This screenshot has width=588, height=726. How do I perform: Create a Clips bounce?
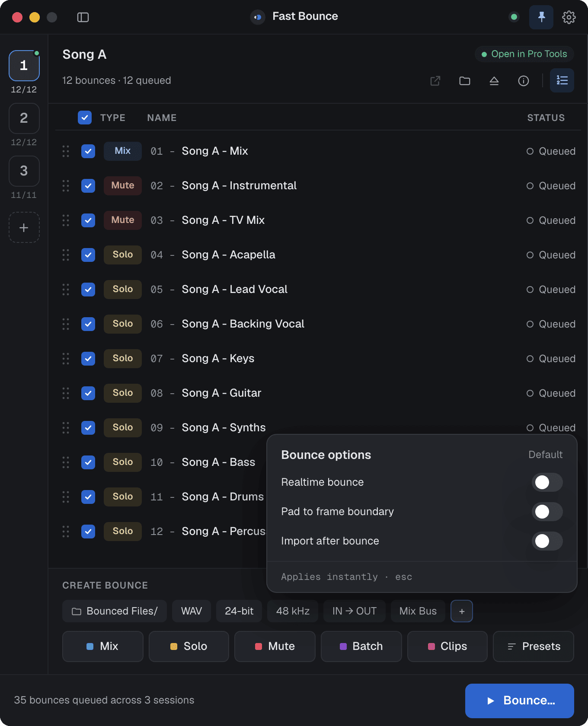[447, 646]
